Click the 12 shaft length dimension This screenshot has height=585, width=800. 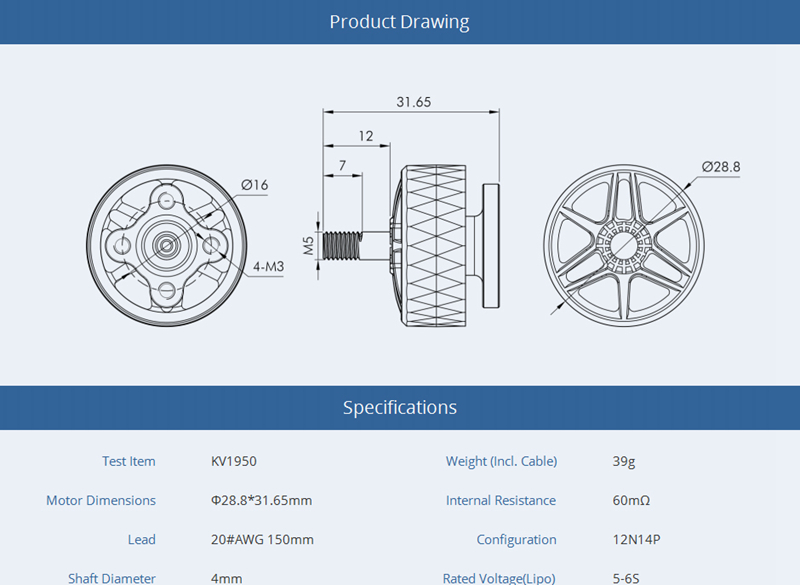(x=365, y=135)
